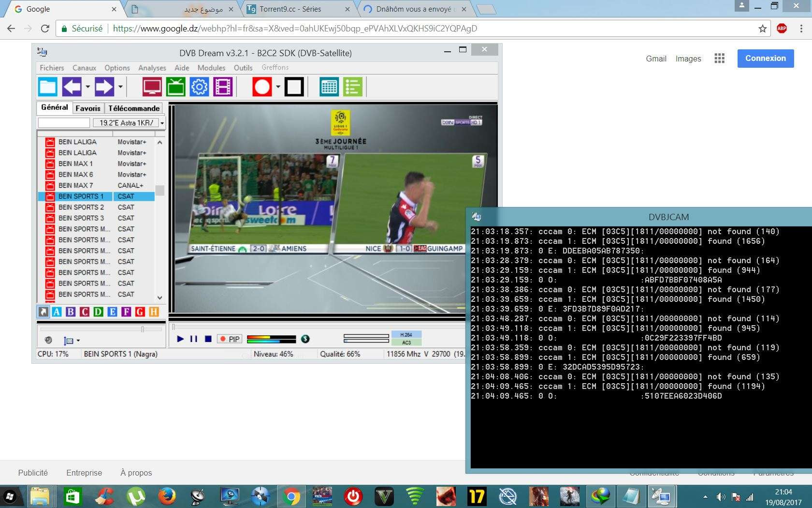
Task: Toggle favorites group B button
Action: [71, 312]
